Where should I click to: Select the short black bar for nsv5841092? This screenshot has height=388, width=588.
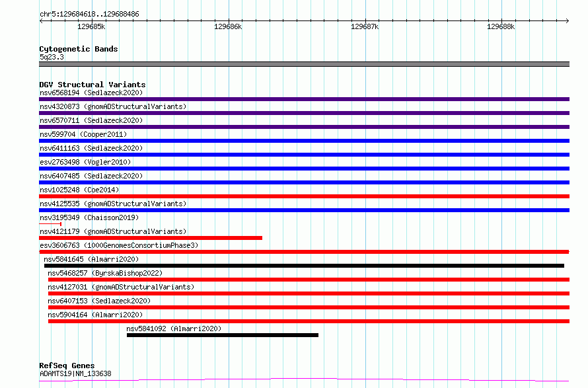(223, 335)
